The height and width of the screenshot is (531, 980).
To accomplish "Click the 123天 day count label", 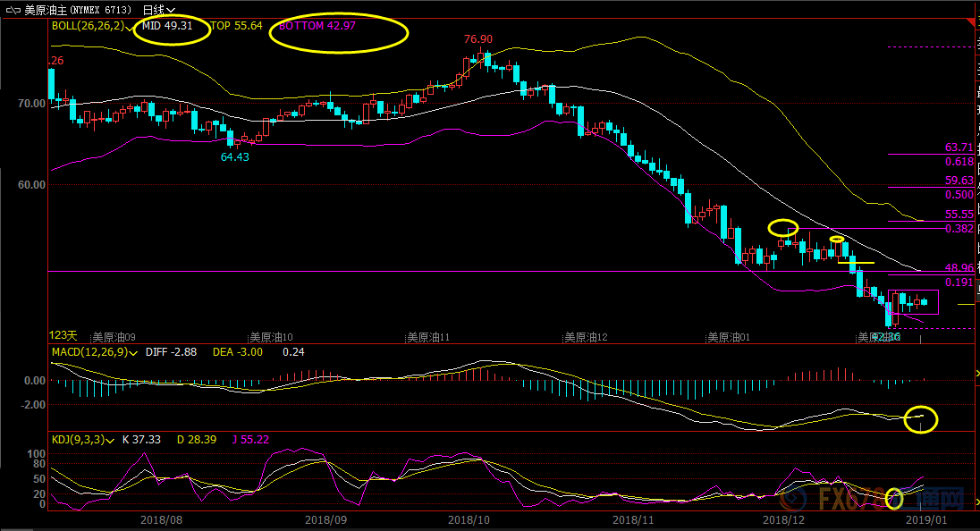I will [x=63, y=336].
